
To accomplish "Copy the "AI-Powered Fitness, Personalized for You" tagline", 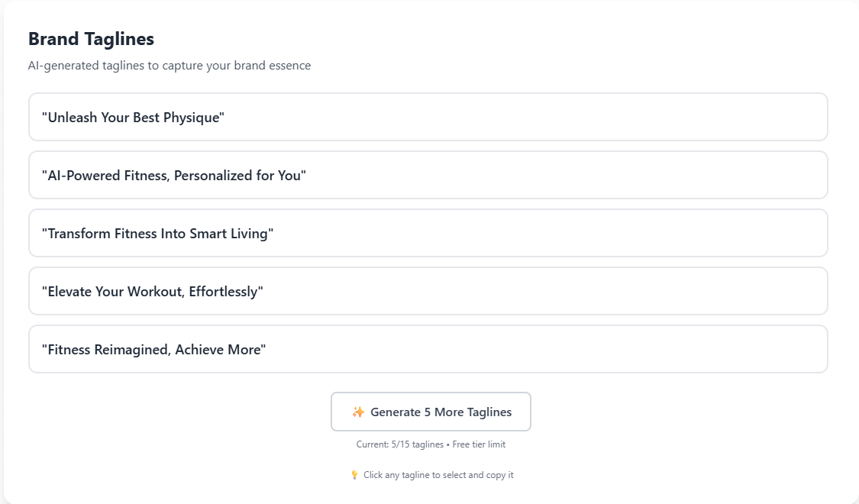I will [x=428, y=175].
